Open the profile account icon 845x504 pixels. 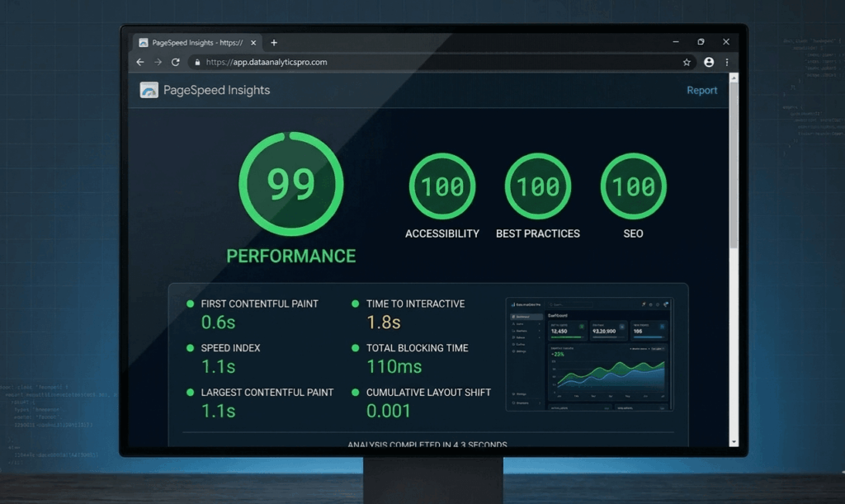pos(709,63)
